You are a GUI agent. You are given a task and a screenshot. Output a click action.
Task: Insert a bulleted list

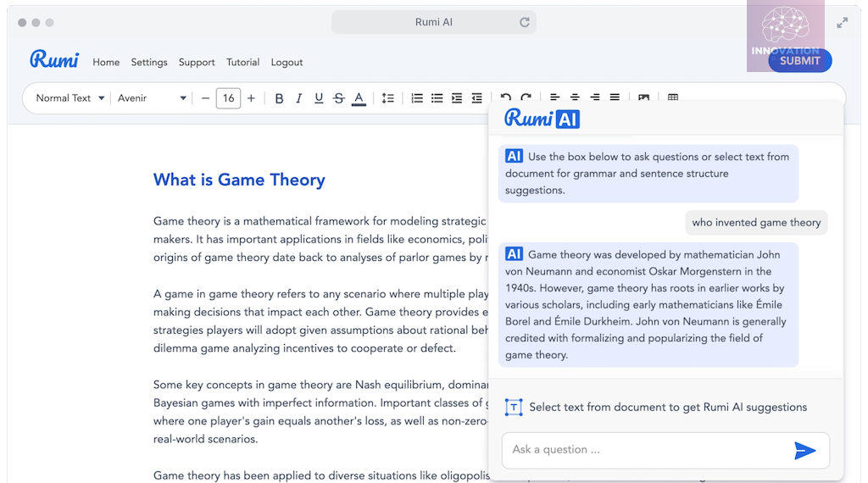(x=437, y=98)
